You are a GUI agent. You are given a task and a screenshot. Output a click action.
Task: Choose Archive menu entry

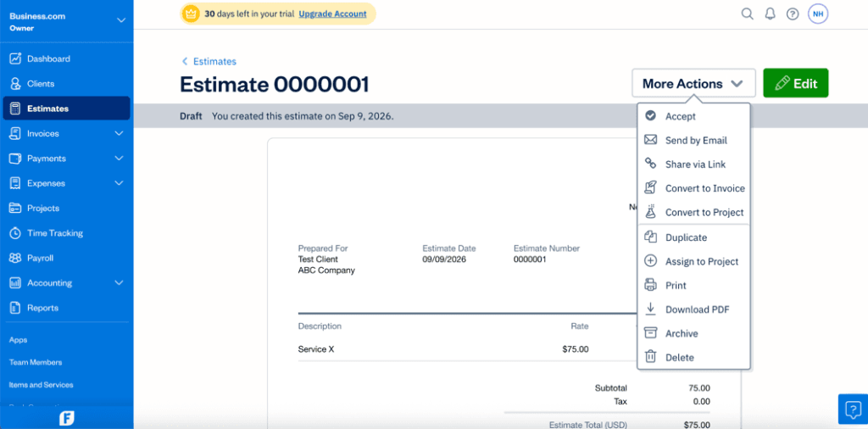693,333
